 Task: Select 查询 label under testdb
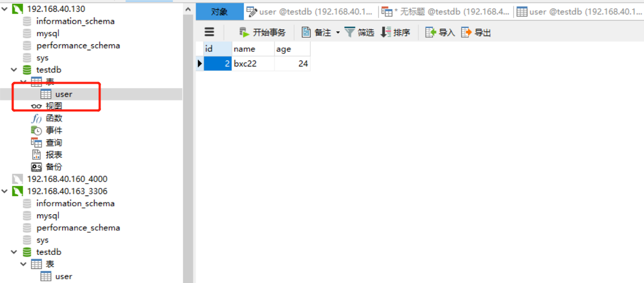[x=54, y=143]
